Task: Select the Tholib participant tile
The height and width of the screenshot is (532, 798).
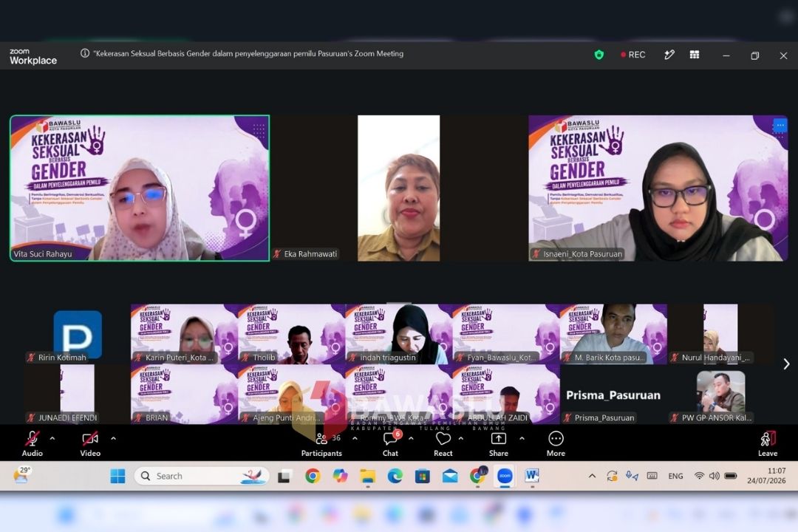Action: (x=292, y=334)
